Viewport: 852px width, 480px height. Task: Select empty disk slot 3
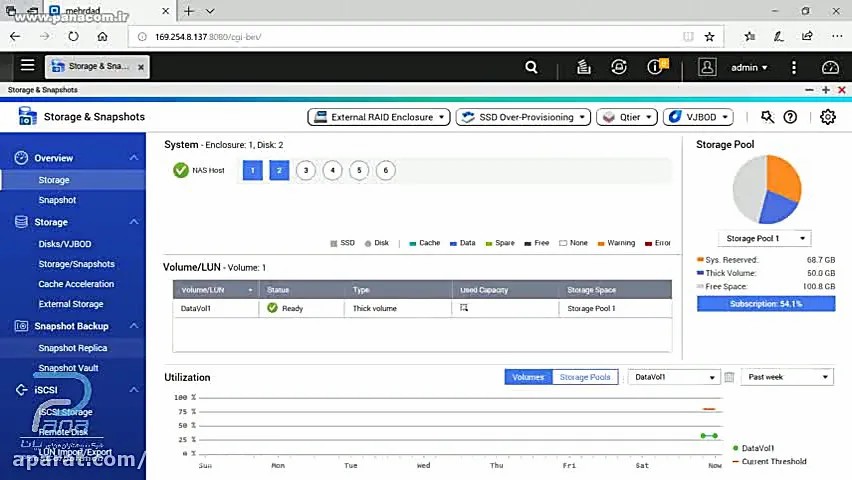click(x=306, y=170)
